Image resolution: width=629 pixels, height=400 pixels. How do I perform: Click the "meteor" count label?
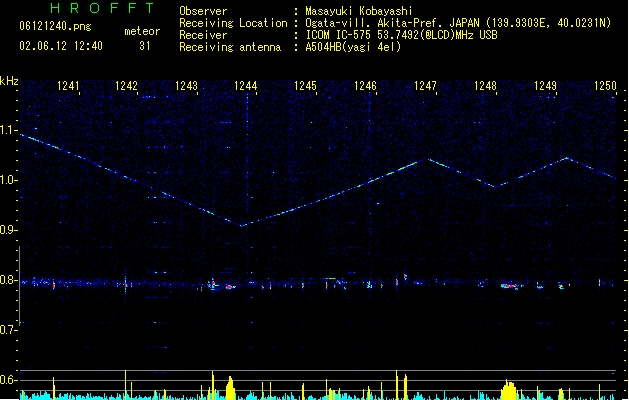click(x=142, y=31)
